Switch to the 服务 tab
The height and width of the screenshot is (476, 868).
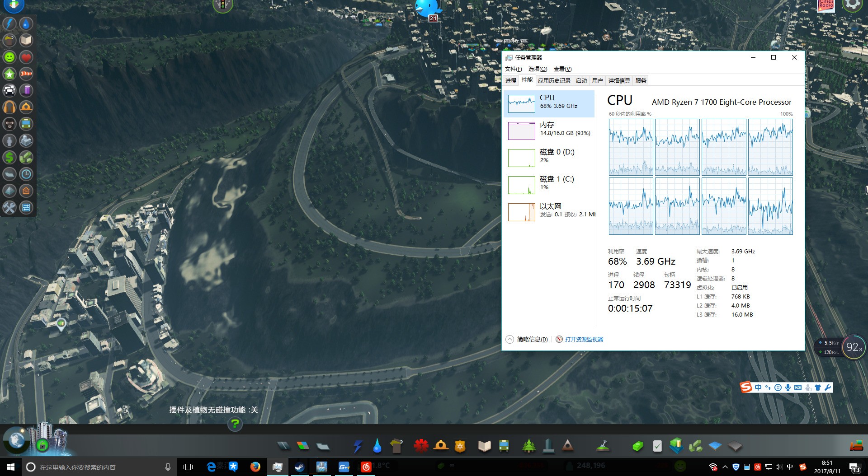(x=641, y=81)
